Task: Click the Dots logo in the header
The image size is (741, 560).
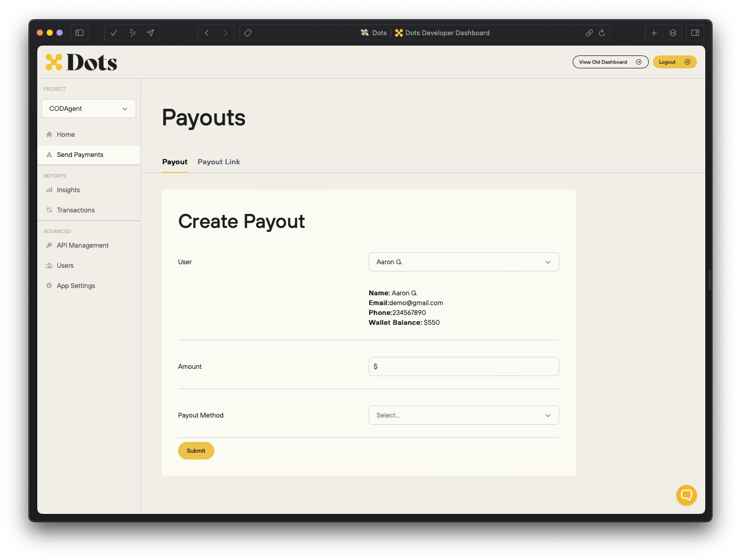Action: point(81,62)
